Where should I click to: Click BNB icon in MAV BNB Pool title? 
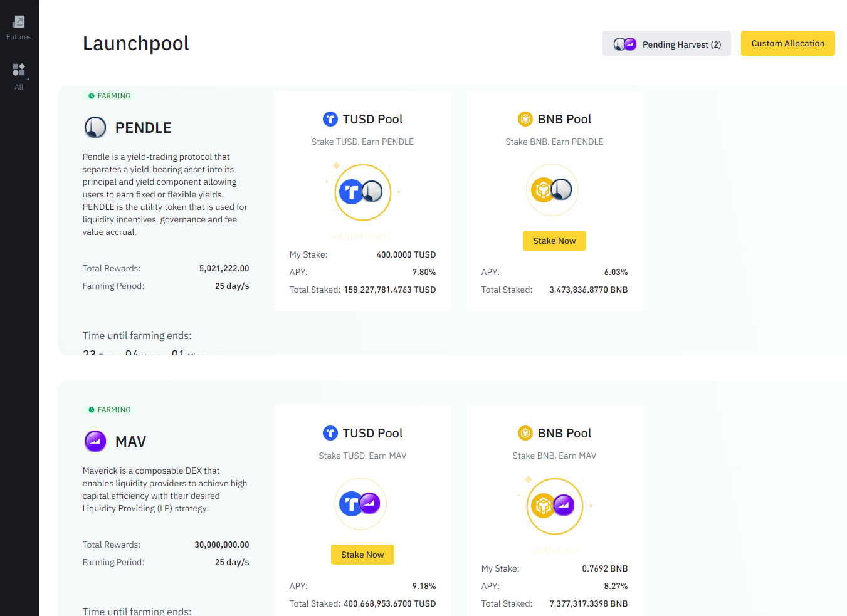pyautogui.click(x=525, y=433)
